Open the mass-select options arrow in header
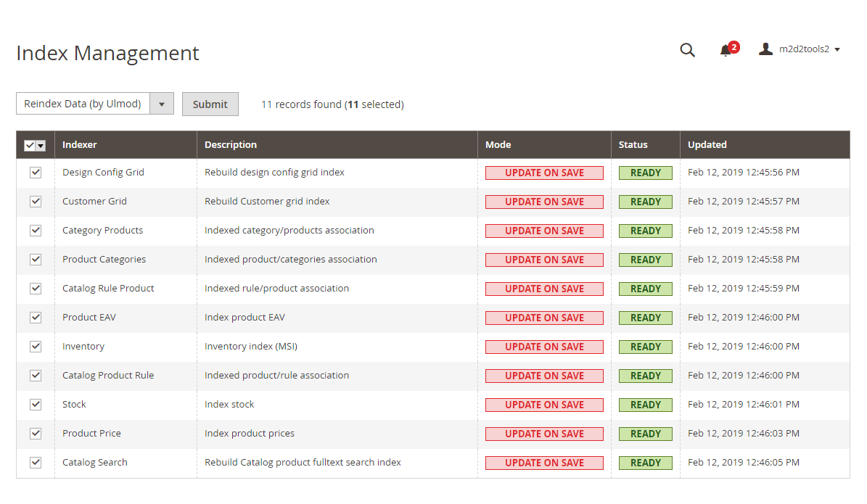 41,145
